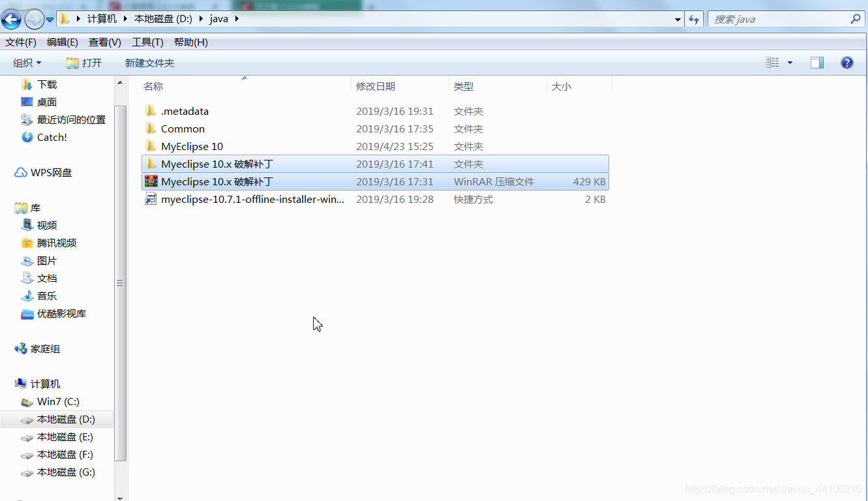Viewport: 868px width, 501px height.
Task: Expand the arrow after 本地磁盘 (D:) breadcrumb
Action: coord(200,19)
